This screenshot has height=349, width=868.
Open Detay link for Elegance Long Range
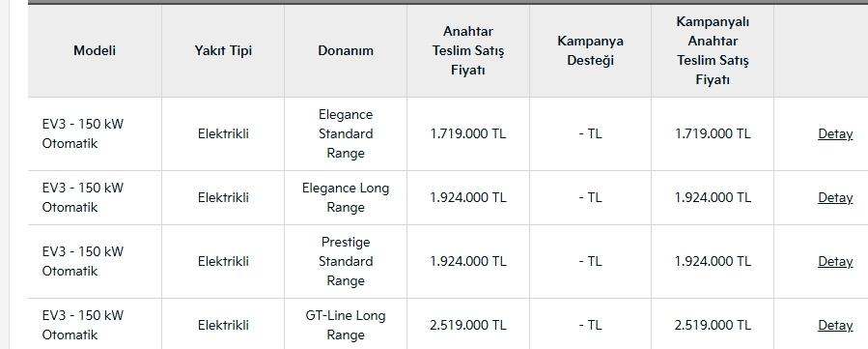click(835, 198)
